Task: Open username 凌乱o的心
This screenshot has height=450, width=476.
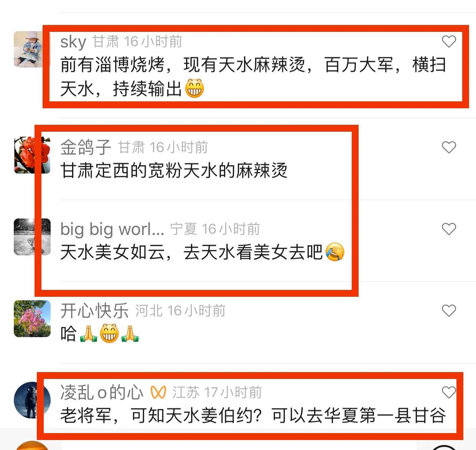Action: pyautogui.click(x=102, y=392)
